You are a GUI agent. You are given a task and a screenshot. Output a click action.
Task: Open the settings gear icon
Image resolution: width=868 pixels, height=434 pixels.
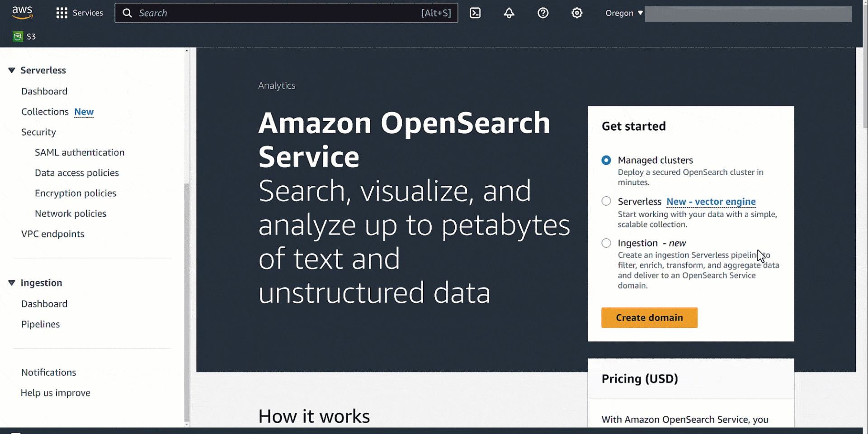[577, 13]
